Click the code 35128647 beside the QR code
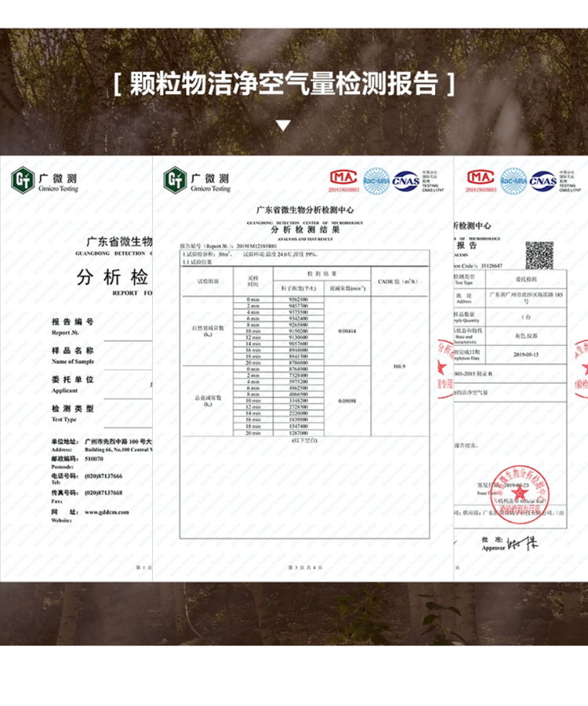This screenshot has height=706, width=588. click(492, 266)
